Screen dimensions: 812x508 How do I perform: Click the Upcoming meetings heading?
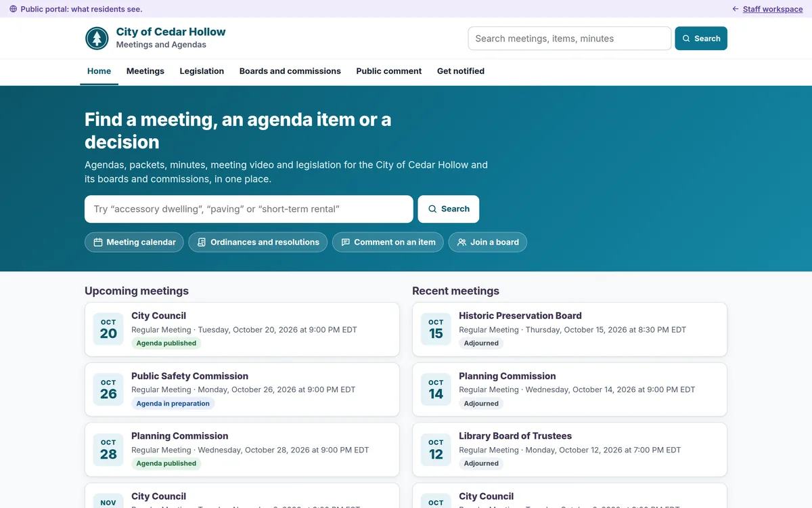[137, 291]
